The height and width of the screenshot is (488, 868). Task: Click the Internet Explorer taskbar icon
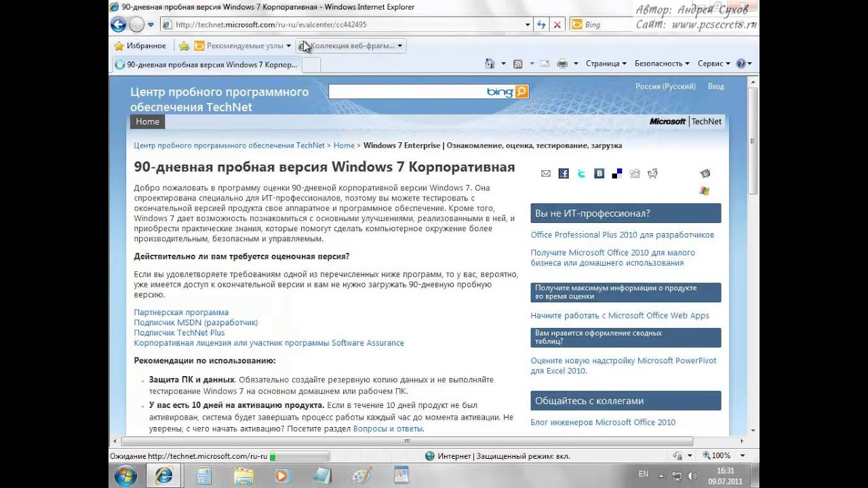coord(163,476)
